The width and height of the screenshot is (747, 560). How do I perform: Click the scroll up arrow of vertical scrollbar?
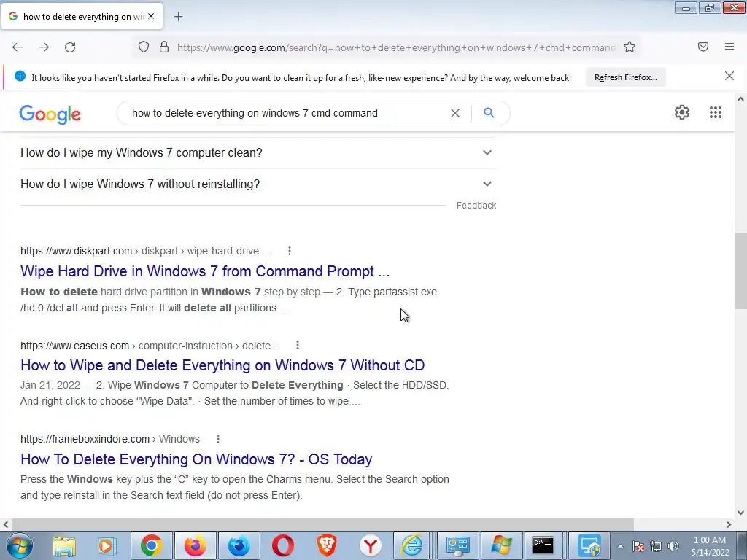tap(740, 100)
